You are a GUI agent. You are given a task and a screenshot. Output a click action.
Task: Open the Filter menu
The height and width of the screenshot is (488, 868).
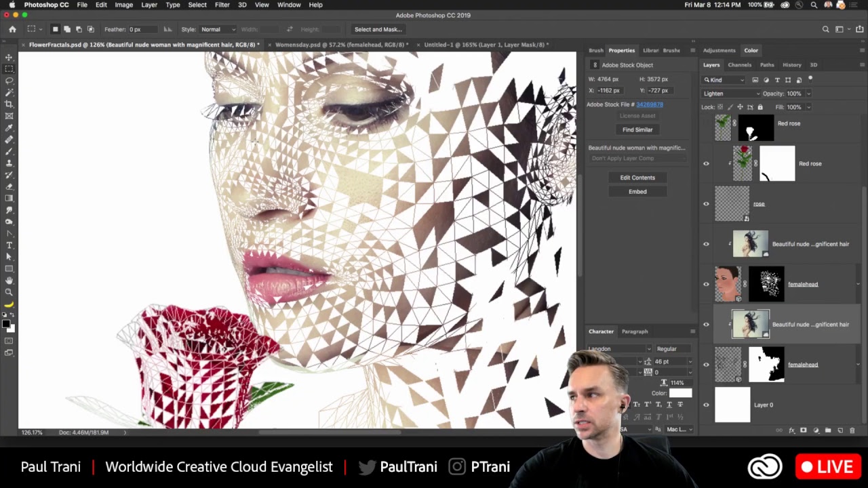[222, 5]
